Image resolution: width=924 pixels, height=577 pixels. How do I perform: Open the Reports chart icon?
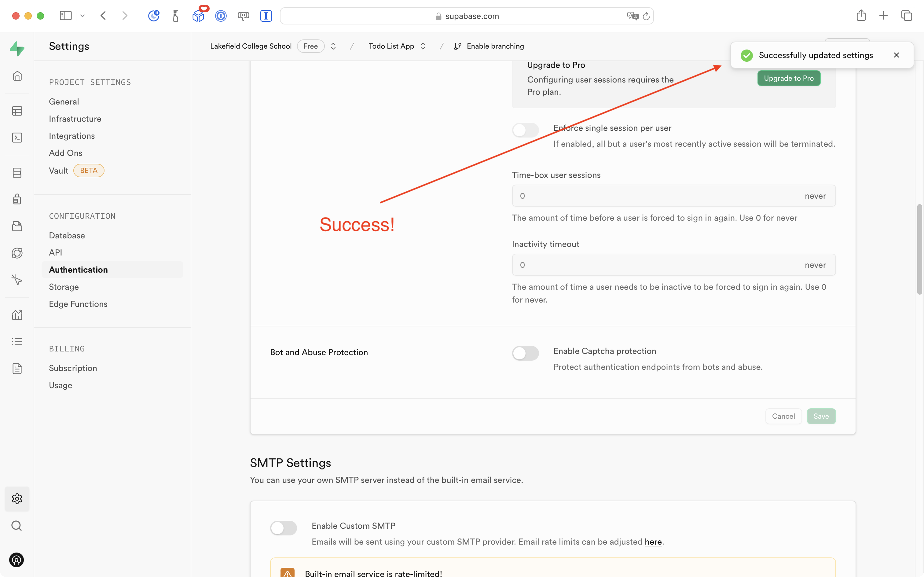[x=17, y=315]
